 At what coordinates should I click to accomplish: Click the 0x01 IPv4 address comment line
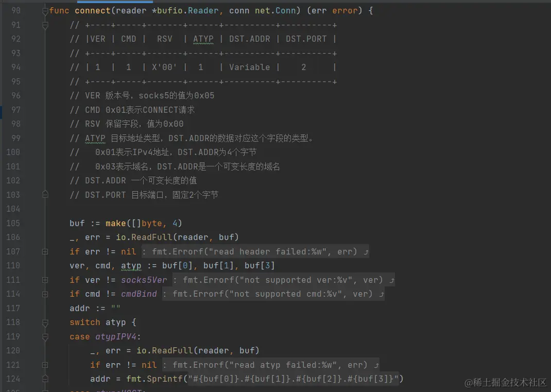click(x=163, y=152)
